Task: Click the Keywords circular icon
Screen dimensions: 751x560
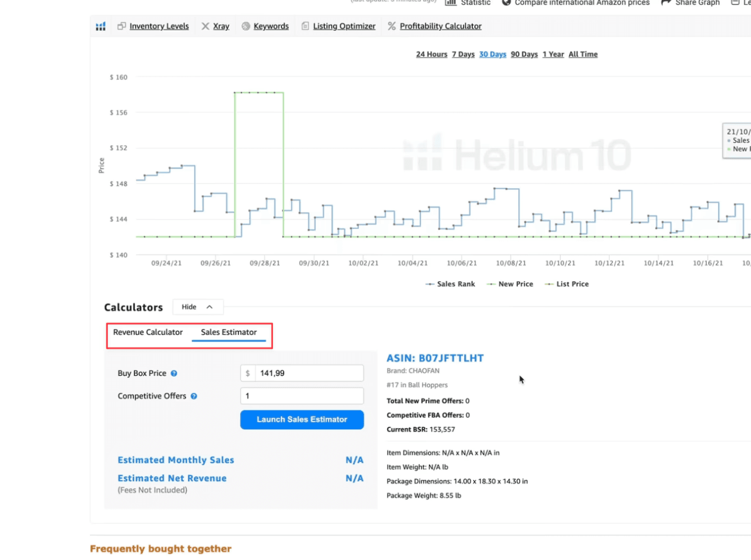Action: coord(246,26)
